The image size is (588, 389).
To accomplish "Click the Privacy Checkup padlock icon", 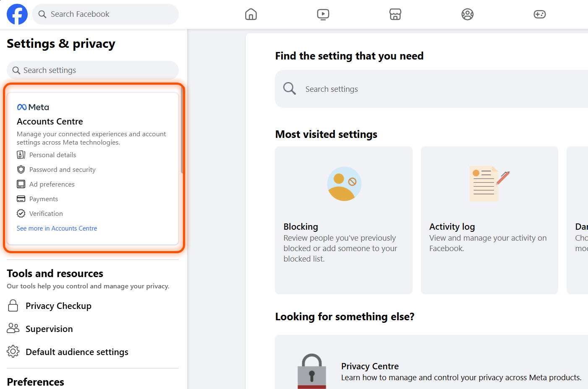I will (13, 306).
